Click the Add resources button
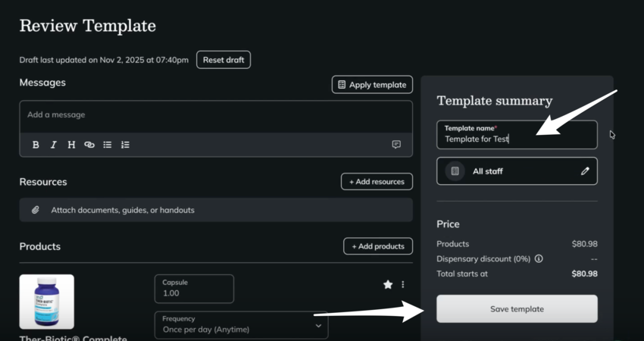 [x=377, y=182]
